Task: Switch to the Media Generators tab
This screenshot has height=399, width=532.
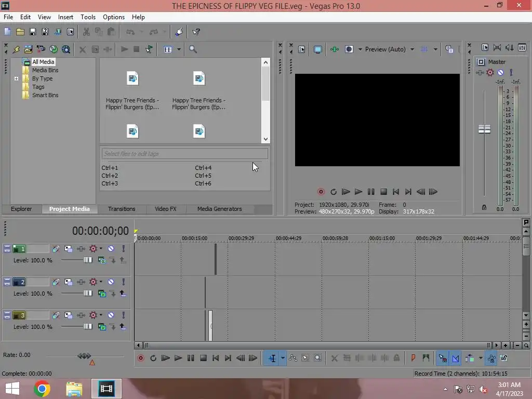Action: [220, 209]
